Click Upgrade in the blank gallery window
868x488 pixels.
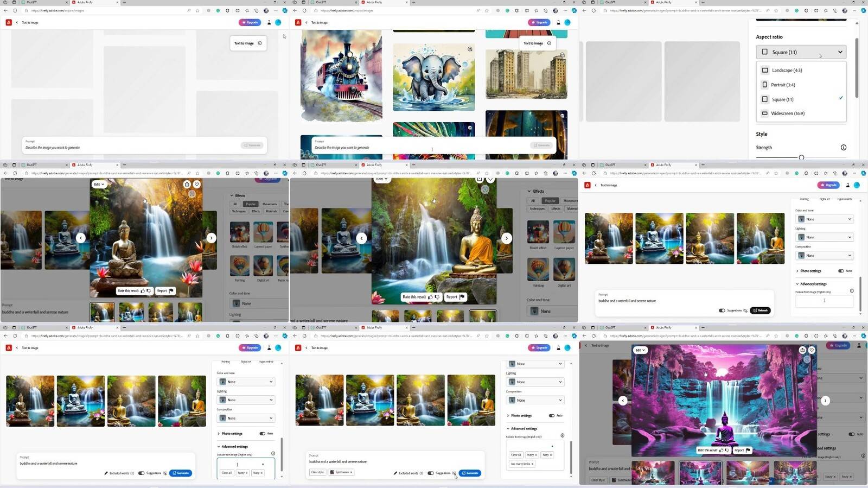250,22
